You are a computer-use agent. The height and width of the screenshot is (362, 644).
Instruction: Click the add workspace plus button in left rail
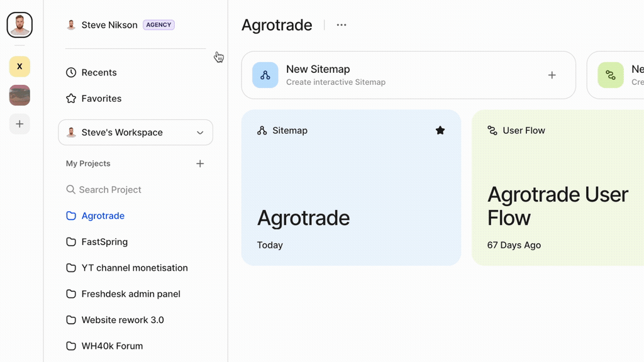(19, 124)
